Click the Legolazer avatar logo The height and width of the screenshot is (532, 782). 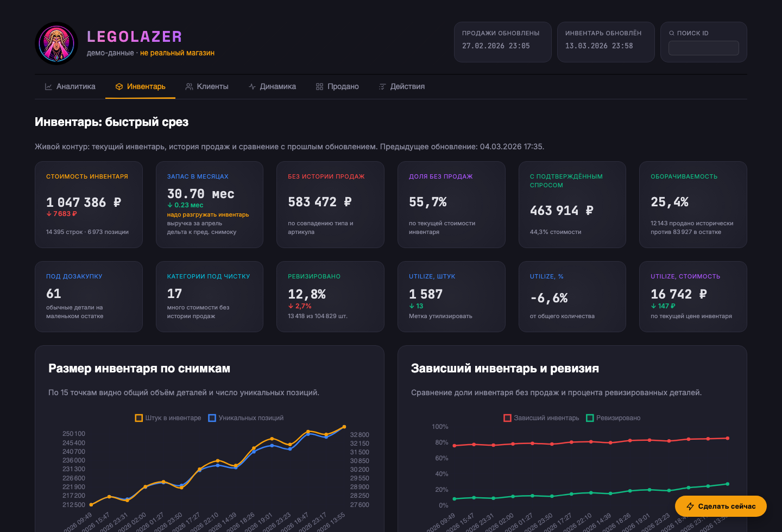(56, 43)
